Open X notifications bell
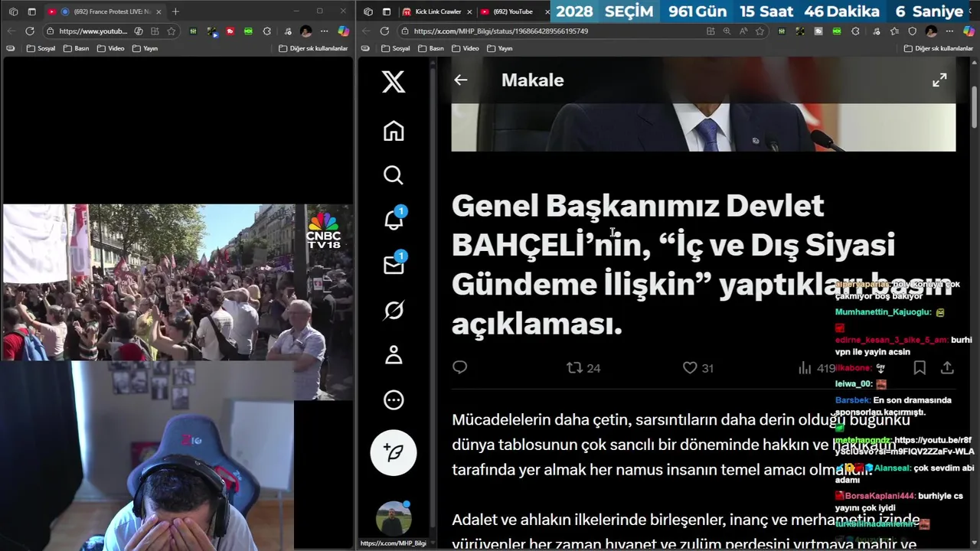980x551 pixels. [x=394, y=220]
